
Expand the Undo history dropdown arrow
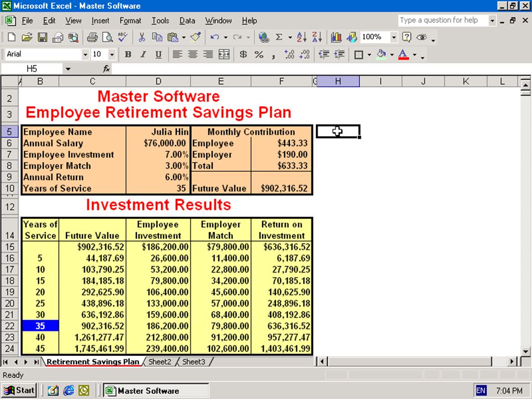[x=226, y=37]
